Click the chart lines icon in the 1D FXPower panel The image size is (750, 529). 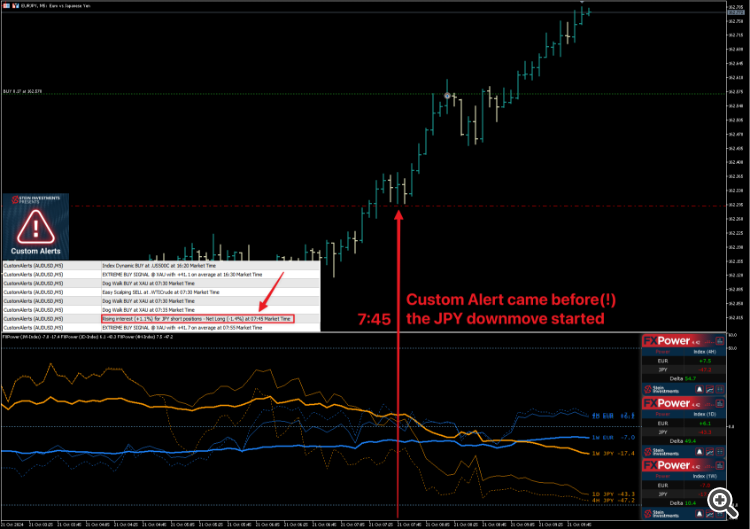[x=710, y=452]
